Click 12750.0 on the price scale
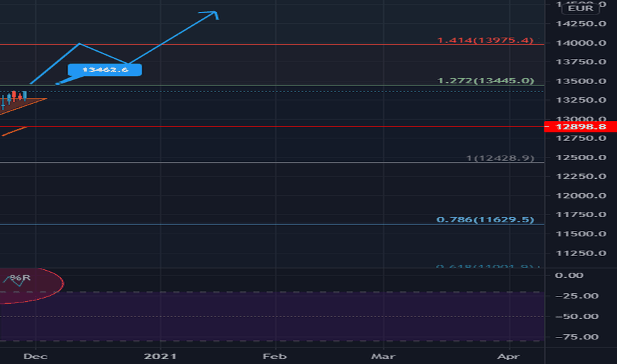The width and height of the screenshot is (617, 364). [x=581, y=138]
